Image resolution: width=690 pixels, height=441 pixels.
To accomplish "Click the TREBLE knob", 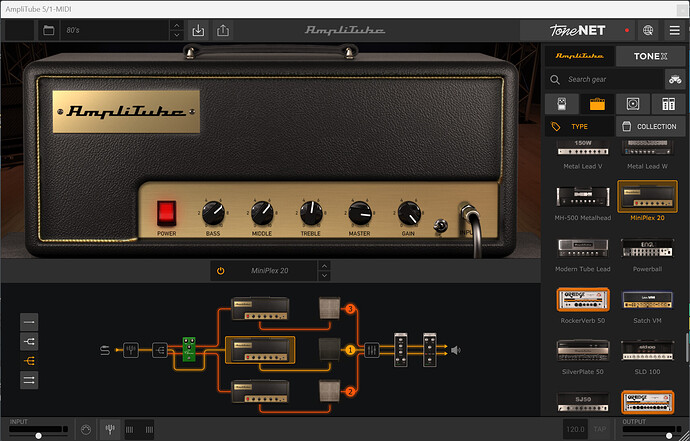I will [311, 213].
